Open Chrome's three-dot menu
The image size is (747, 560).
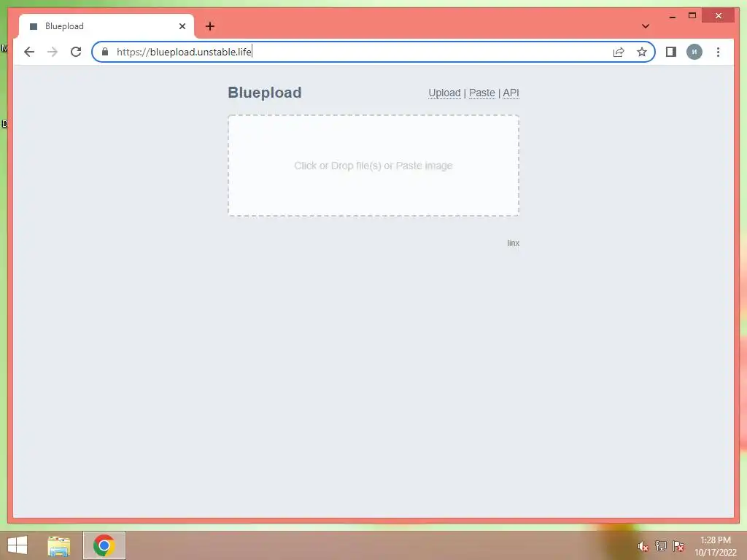point(718,52)
